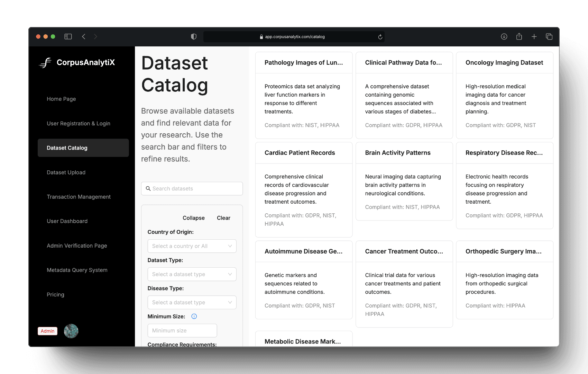
Task: Collapse the filters panel
Action: coord(194,218)
